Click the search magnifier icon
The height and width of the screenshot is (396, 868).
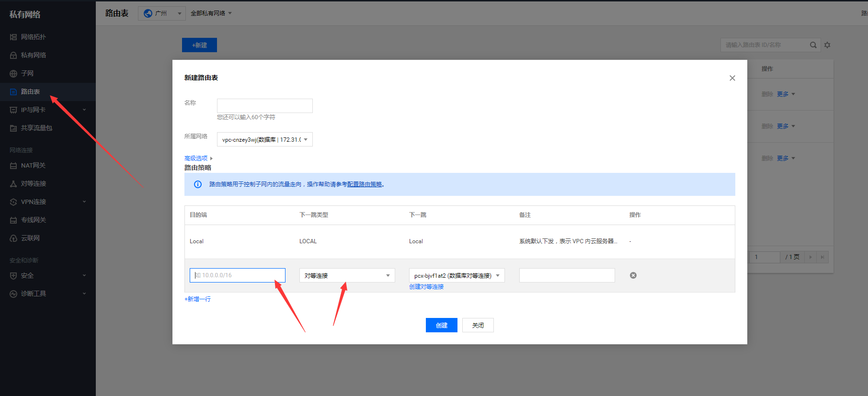[x=813, y=45]
